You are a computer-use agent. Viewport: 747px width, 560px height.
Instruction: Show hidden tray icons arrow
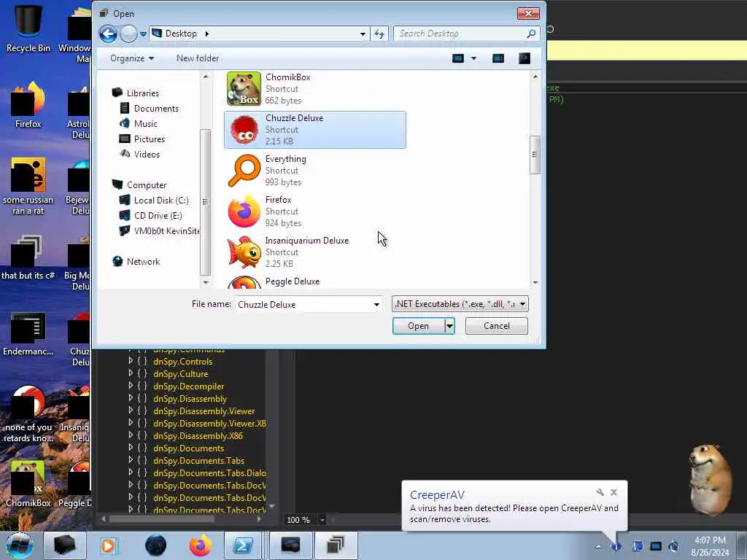click(598, 547)
